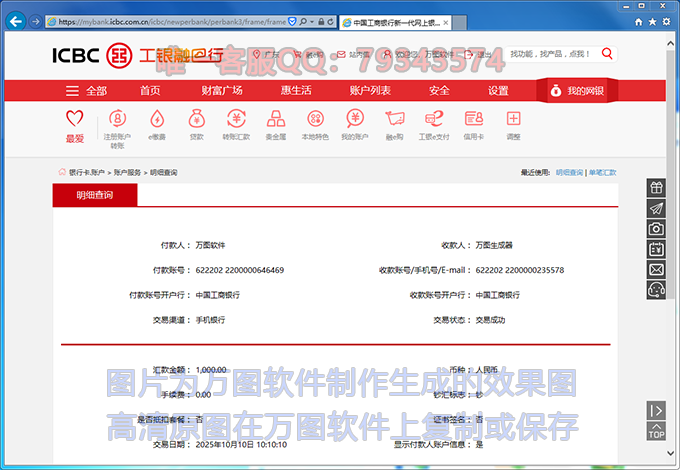The width and height of the screenshot is (680, 470).
Task: Open the gift icon in right sidebar
Action: [x=656, y=188]
